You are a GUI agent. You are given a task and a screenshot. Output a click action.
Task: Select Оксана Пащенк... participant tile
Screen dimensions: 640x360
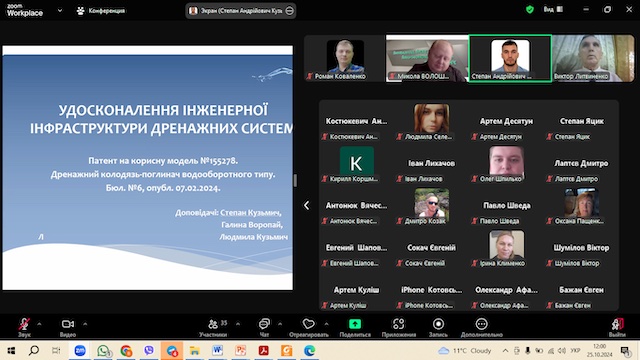(582, 206)
